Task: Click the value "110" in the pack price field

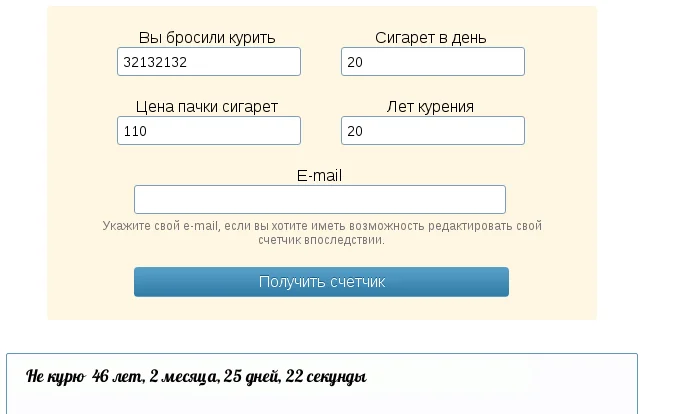Action: 134,131
